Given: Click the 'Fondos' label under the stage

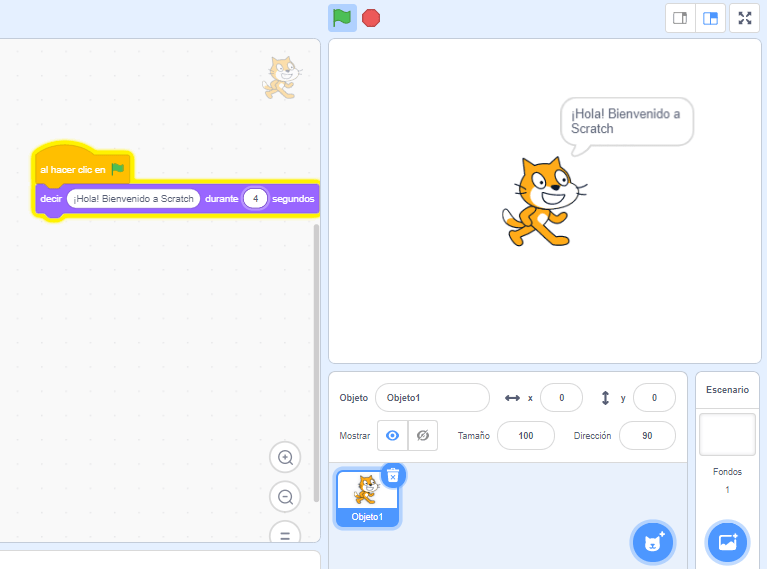Looking at the screenshot, I should [x=727, y=472].
